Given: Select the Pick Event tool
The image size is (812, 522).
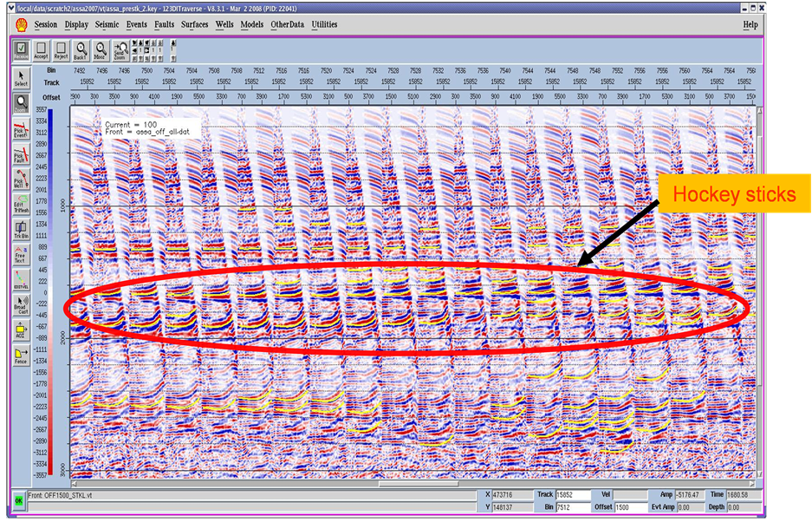Looking at the screenshot, I should pyautogui.click(x=19, y=129).
